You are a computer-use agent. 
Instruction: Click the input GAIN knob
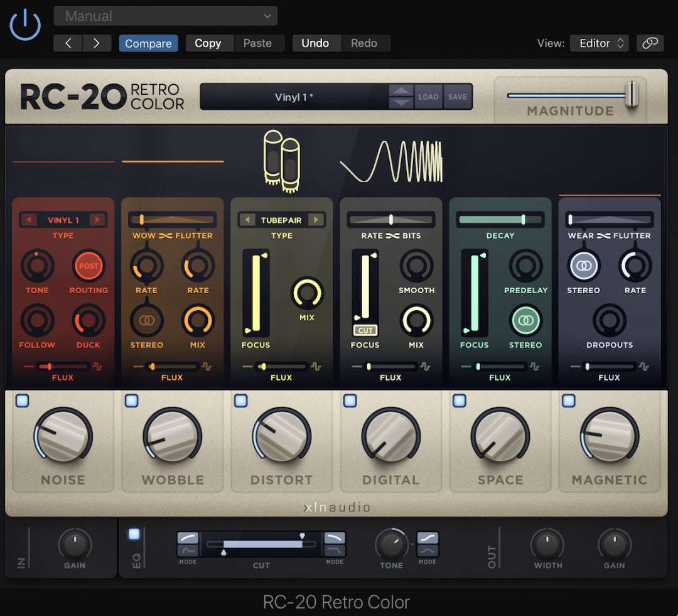point(75,544)
